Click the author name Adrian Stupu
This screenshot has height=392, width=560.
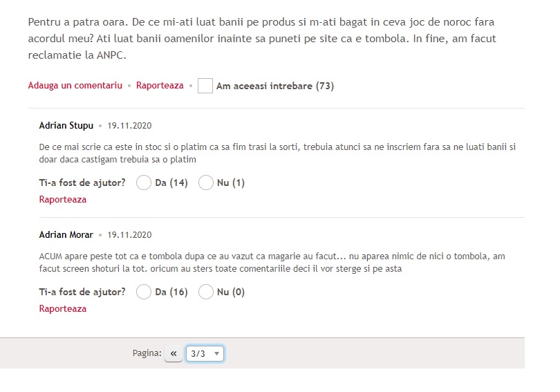[66, 126]
